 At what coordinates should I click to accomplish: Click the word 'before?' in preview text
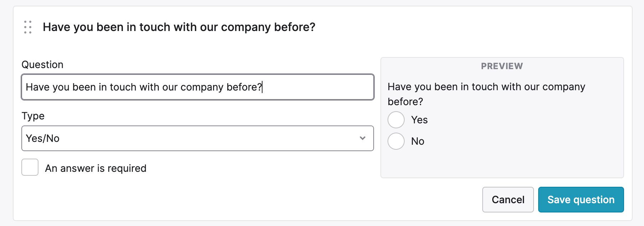(405, 102)
